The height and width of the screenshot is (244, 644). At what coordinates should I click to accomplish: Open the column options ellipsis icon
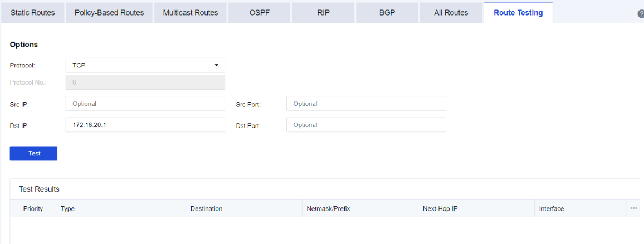point(633,208)
